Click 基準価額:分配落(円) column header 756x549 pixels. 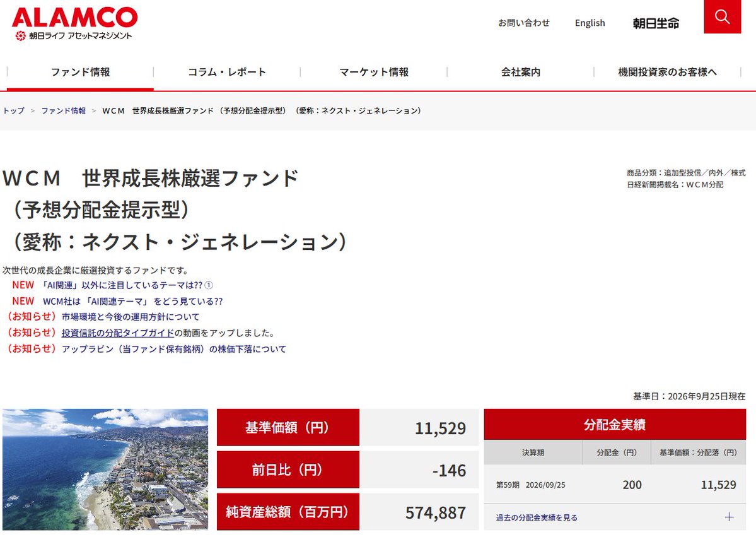pyautogui.click(x=698, y=452)
